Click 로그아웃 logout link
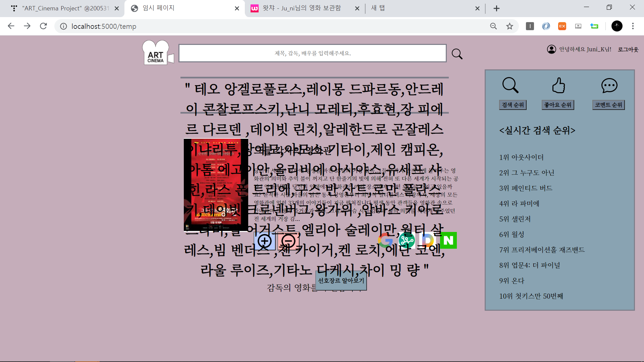The width and height of the screenshot is (644, 362). pyautogui.click(x=628, y=50)
